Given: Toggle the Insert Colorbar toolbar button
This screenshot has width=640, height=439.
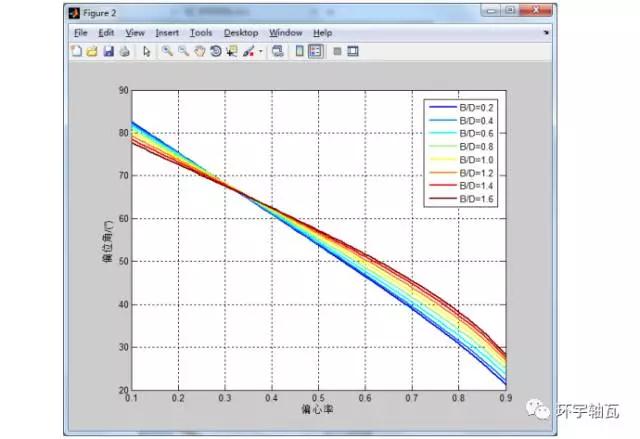Looking at the screenshot, I should click(298, 51).
